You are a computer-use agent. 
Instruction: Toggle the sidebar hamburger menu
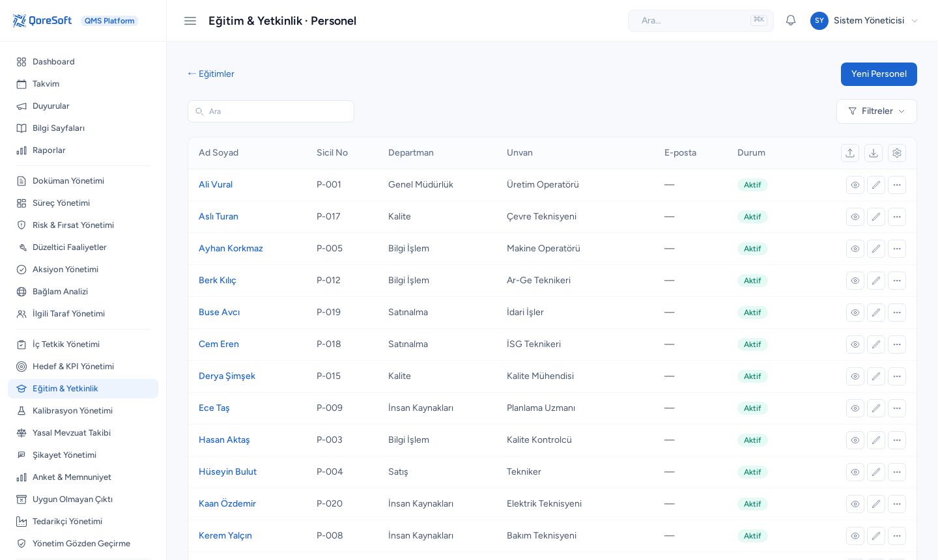click(190, 21)
